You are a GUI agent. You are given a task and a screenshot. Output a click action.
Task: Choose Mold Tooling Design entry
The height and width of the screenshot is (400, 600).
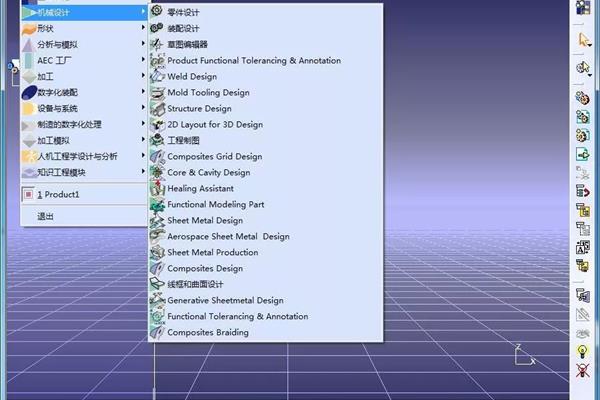[266, 93]
